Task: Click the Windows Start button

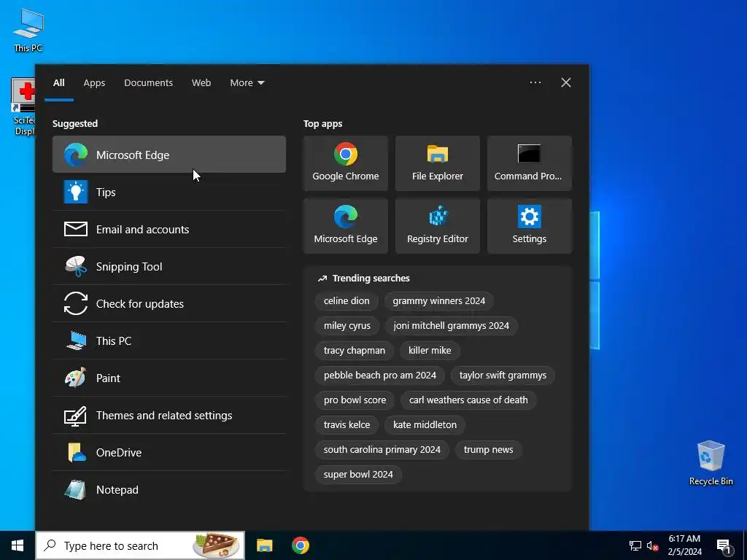Action: pos(18,545)
